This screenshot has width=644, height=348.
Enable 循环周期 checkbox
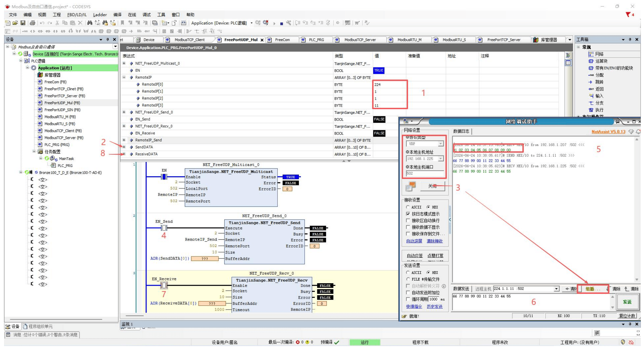point(408,299)
